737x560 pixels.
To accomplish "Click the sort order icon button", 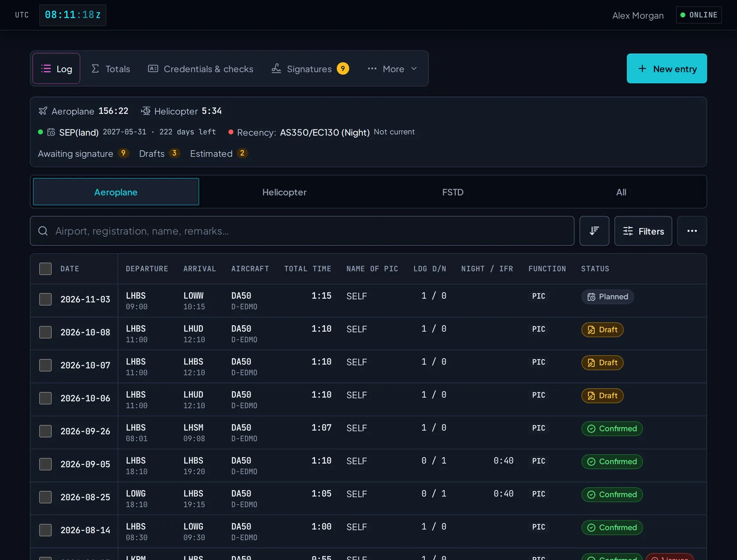I will point(594,231).
